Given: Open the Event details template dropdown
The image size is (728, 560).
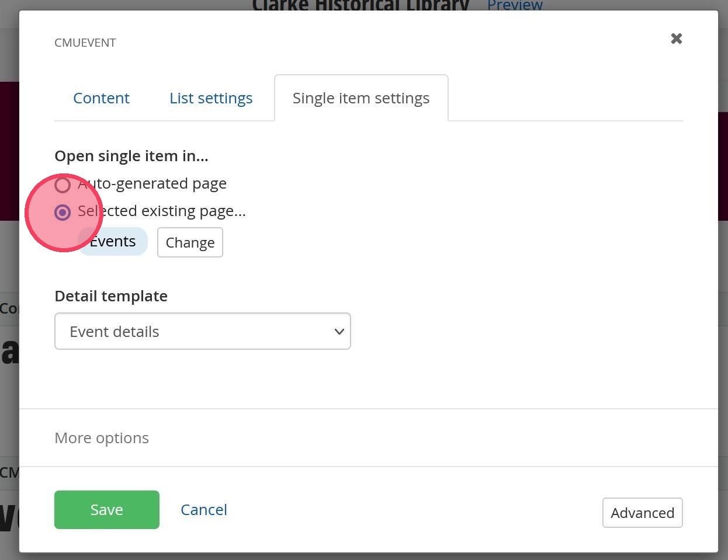Looking at the screenshot, I should coord(202,331).
